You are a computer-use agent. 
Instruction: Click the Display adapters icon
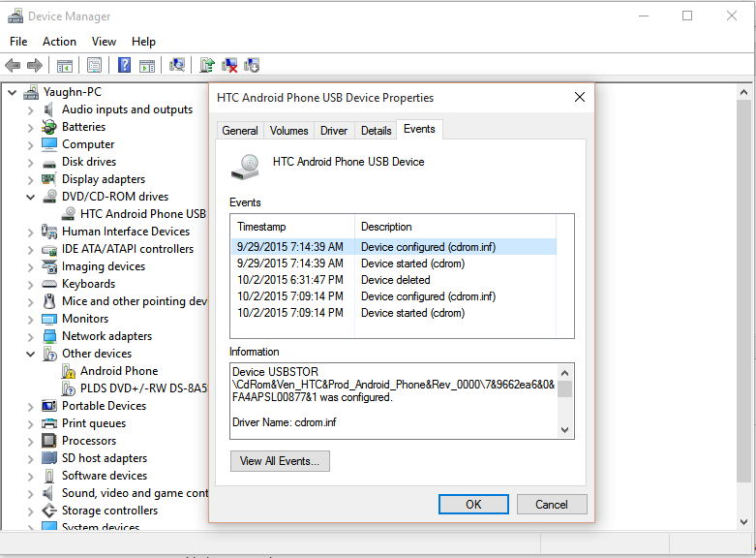pyautogui.click(x=48, y=179)
